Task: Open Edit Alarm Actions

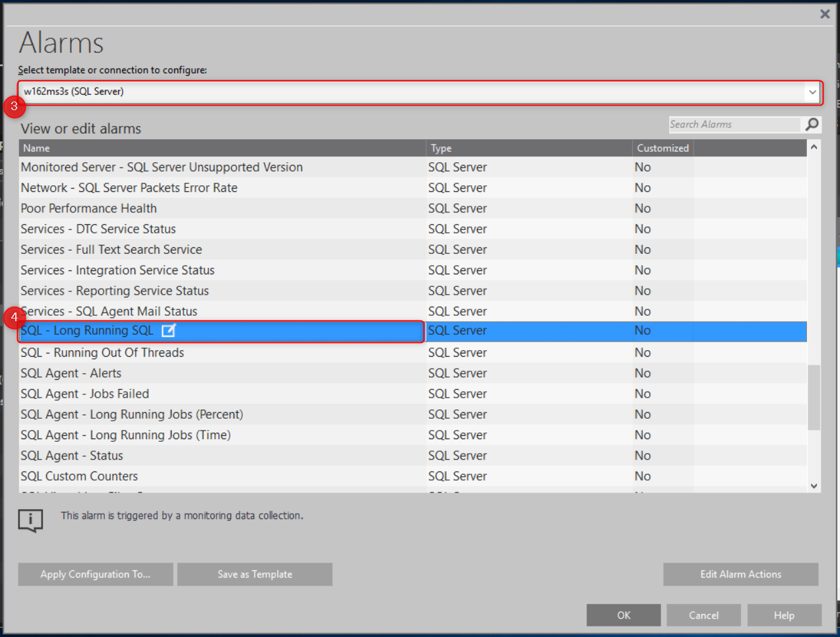Action: [x=740, y=574]
